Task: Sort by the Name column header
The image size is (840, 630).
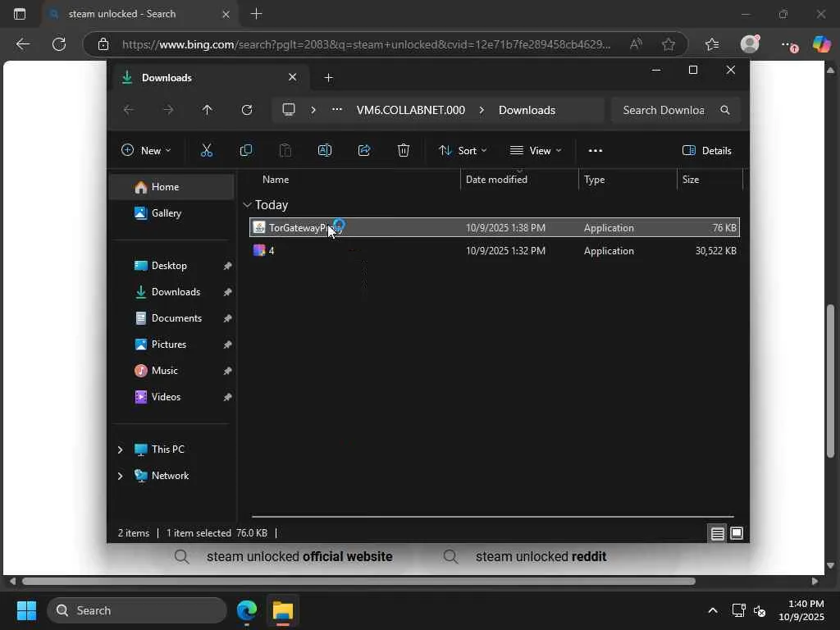Action: coord(354,180)
